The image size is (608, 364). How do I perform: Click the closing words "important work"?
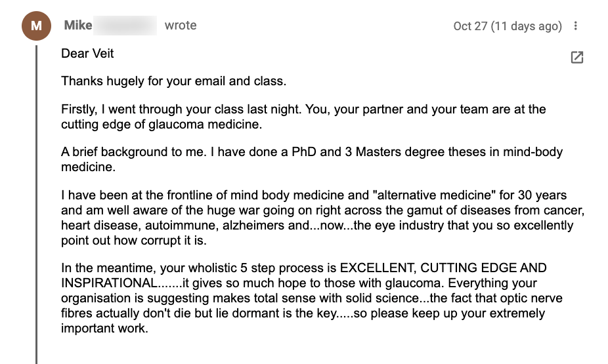coord(103,328)
